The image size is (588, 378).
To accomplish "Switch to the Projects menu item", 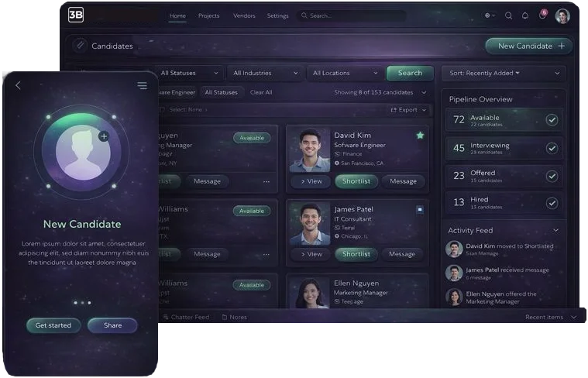I will [209, 15].
